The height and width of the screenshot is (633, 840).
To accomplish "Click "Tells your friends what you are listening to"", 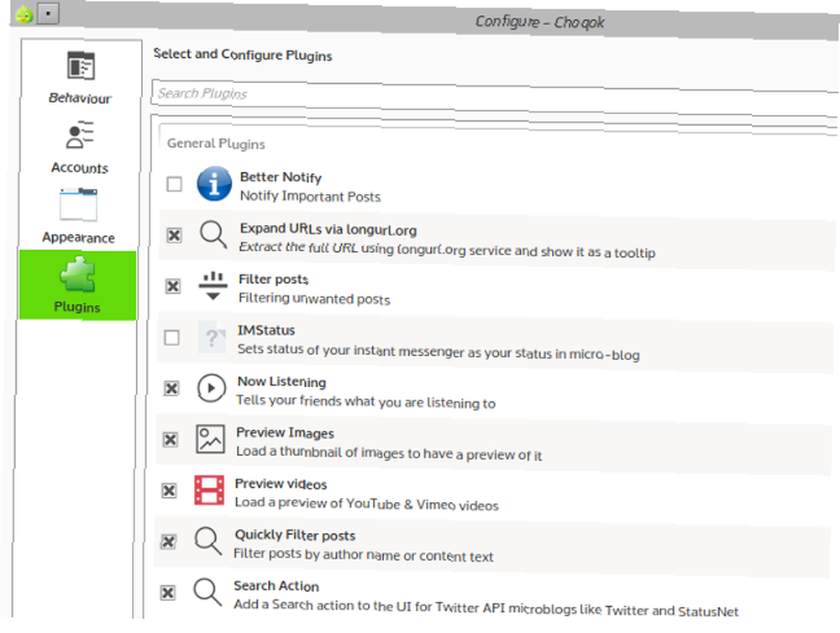I will click(x=366, y=401).
